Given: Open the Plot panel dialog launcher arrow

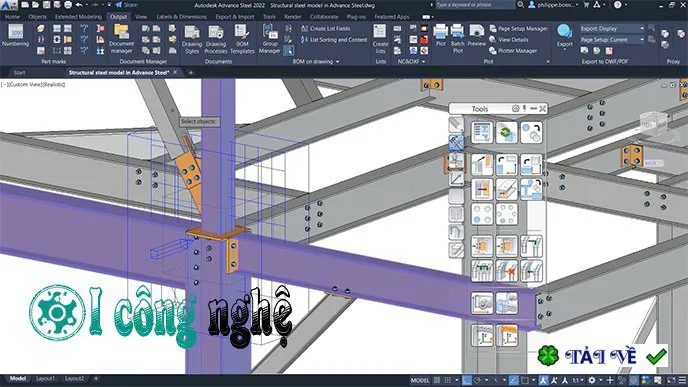Looking at the screenshot, I should point(548,62).
